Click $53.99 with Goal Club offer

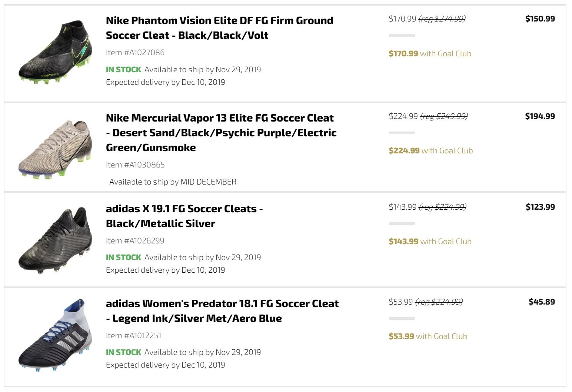[428, 336]
